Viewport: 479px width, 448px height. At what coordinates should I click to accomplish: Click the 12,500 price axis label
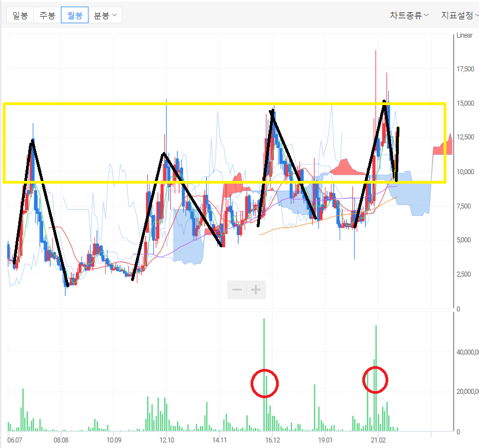pos(465,137)
